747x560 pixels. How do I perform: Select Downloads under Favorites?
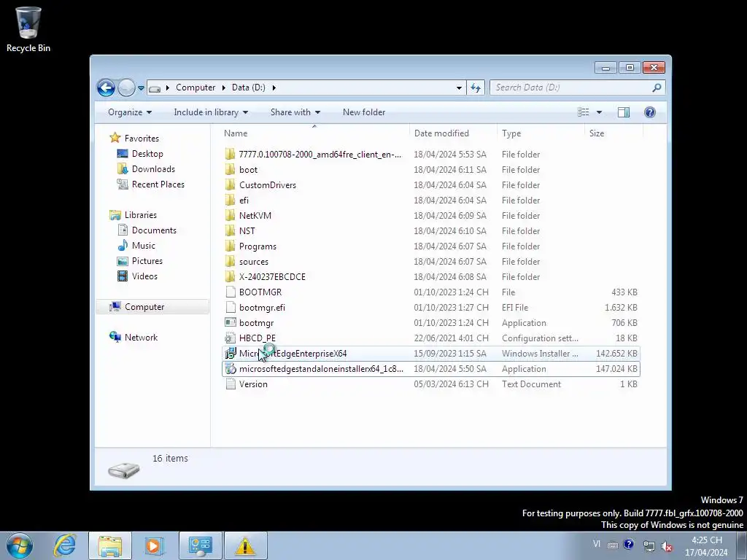pyautogui.click(x=153, y=169)
